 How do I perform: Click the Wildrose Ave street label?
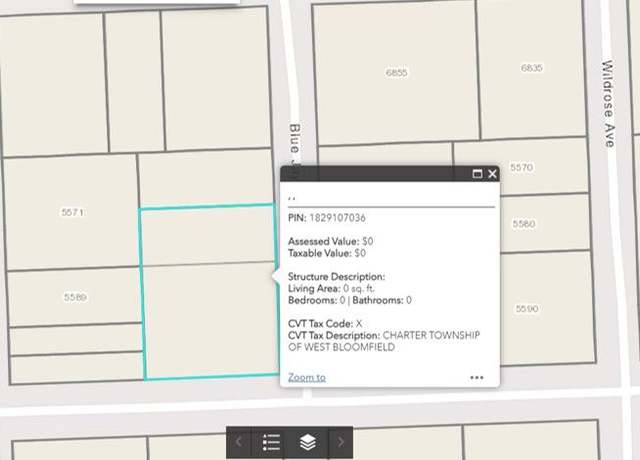(608, 104)
